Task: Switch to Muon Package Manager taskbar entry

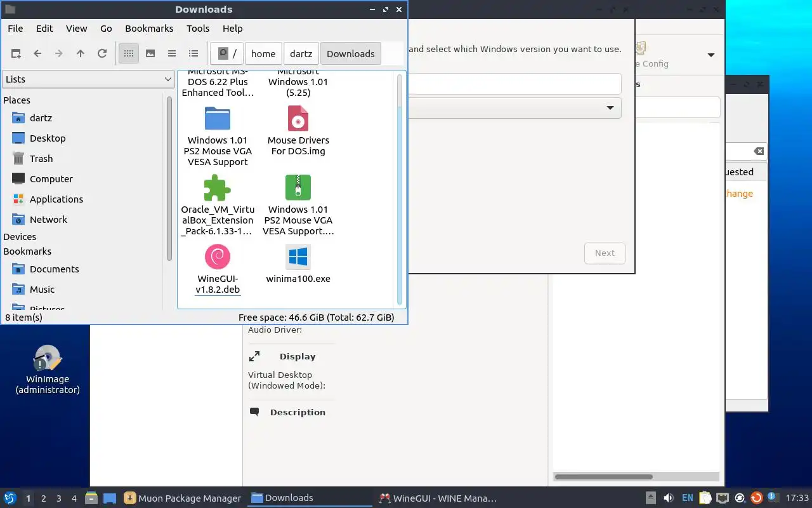Action: click(x=182, y=498)
